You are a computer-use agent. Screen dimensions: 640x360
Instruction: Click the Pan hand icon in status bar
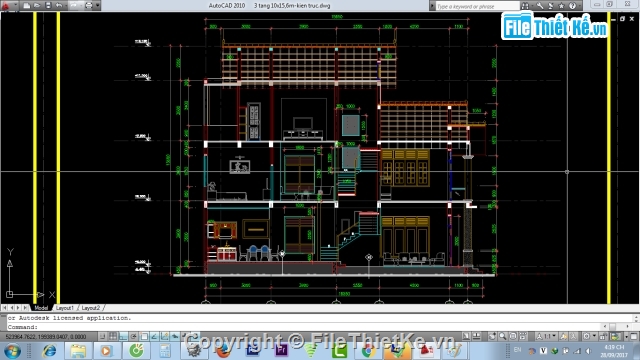pyautogui.click(x=492, y=336)
